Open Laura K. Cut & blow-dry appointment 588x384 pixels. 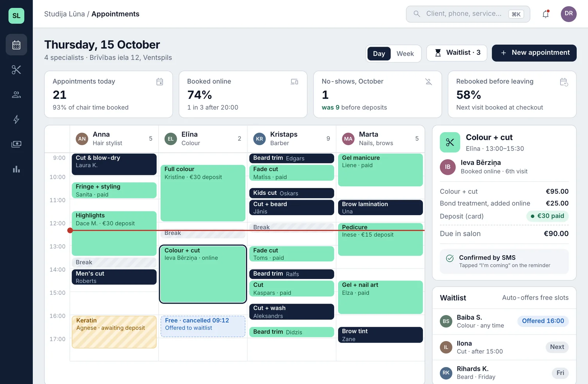tap(114, 164)
